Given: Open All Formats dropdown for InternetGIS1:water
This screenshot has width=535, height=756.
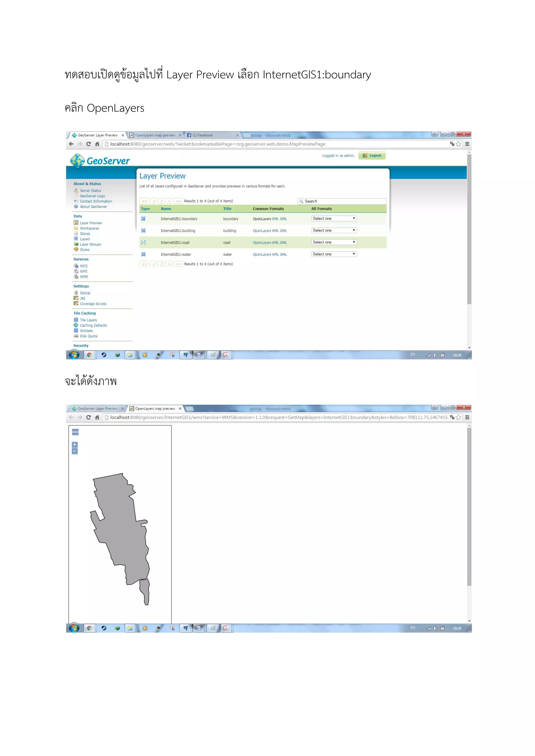Looking at the screenshot, I should [x=334, y=254].
